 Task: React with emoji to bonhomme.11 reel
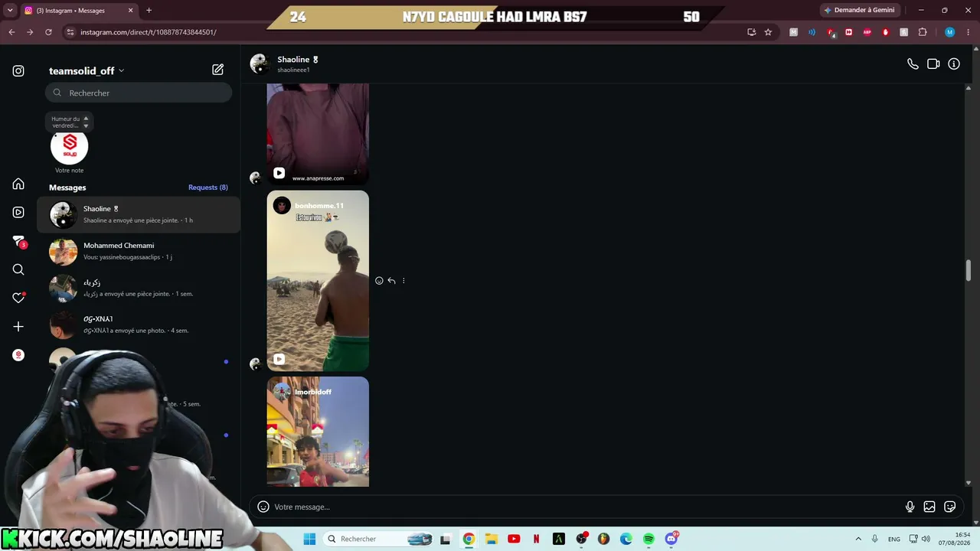(379, 281)
